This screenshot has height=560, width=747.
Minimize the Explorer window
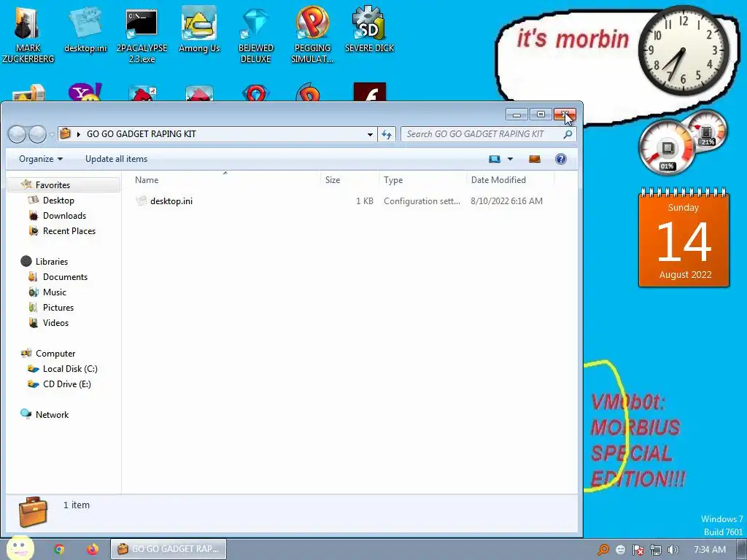[x=516, y=114]
